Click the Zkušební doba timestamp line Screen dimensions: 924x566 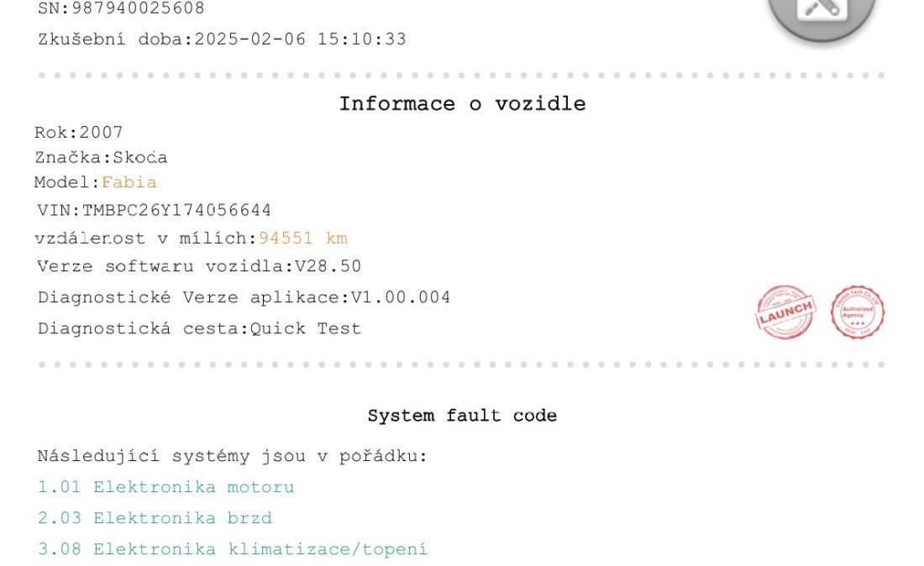point(222,39)
